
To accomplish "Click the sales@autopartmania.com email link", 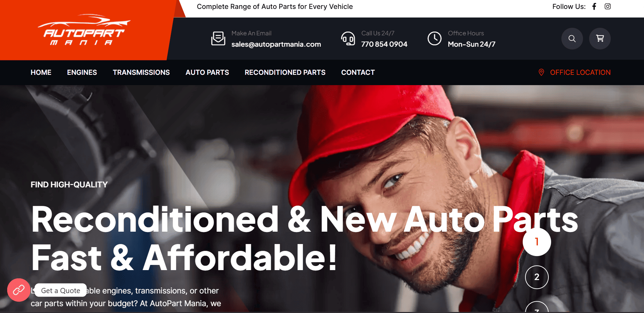I will pyautogui.click(x=276, y=44).
